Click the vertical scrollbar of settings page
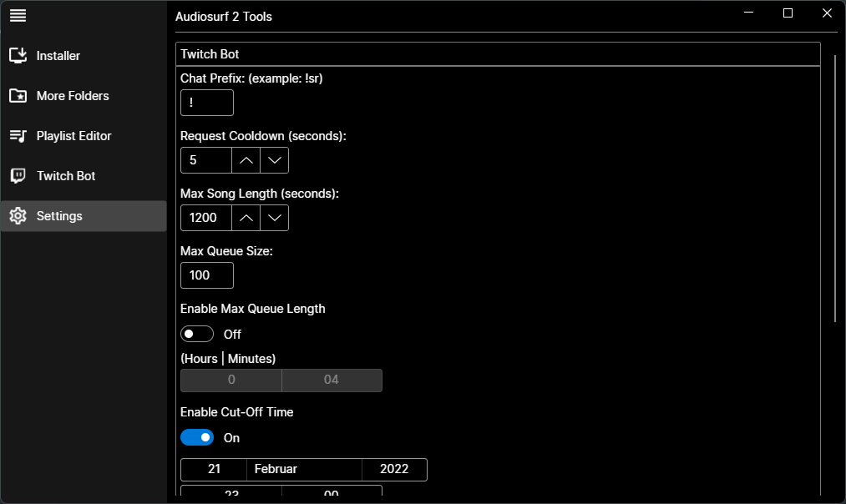 [835, 189]
